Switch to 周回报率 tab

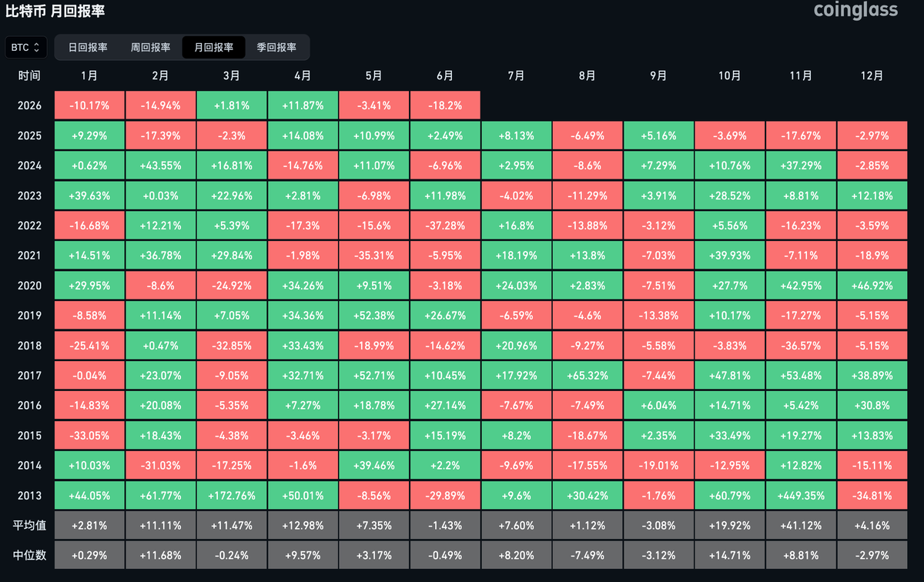(150, 47)
